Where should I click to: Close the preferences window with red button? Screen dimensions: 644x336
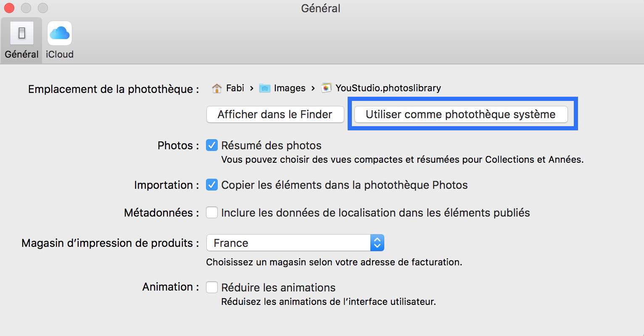[9, 8]
